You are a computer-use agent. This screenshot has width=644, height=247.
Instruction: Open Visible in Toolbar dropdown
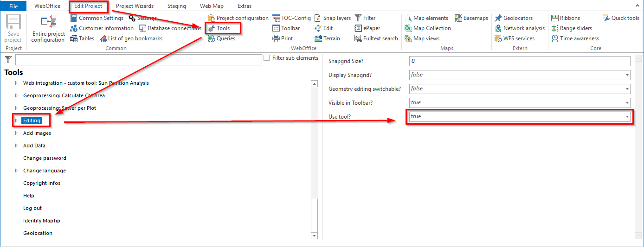(x=520, y=102)
